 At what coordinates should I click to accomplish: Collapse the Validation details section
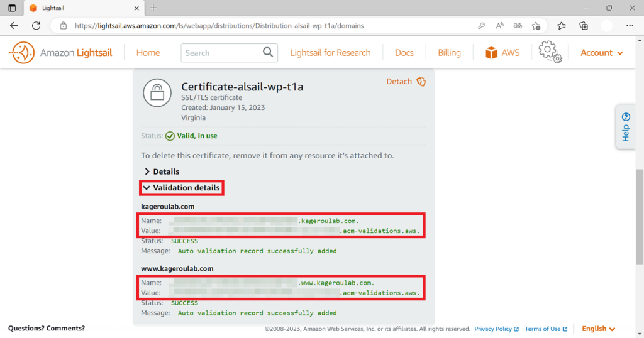(182, 187)
